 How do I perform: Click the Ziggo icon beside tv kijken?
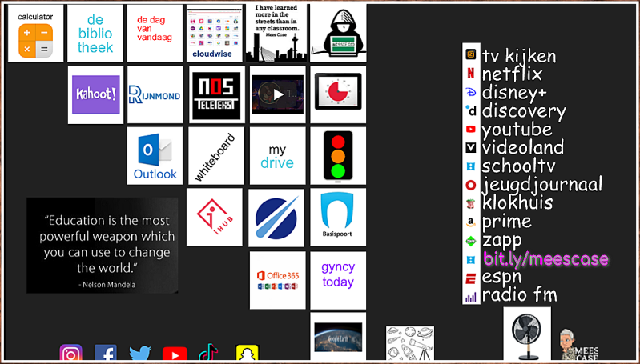[471, 54]
